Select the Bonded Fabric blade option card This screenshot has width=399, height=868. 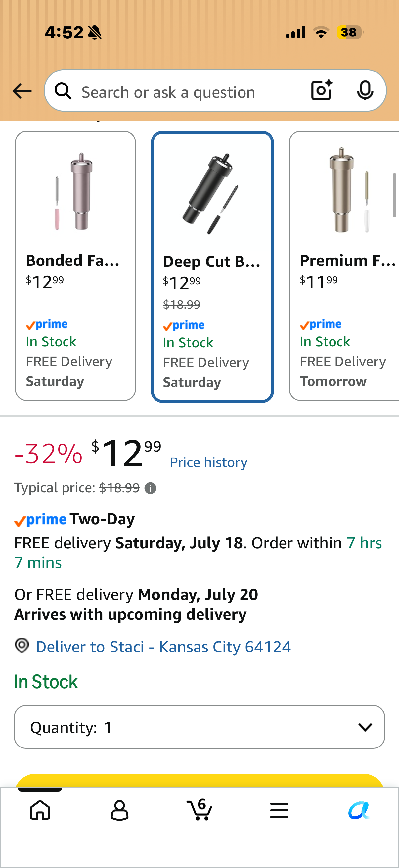tap(75, 266)
